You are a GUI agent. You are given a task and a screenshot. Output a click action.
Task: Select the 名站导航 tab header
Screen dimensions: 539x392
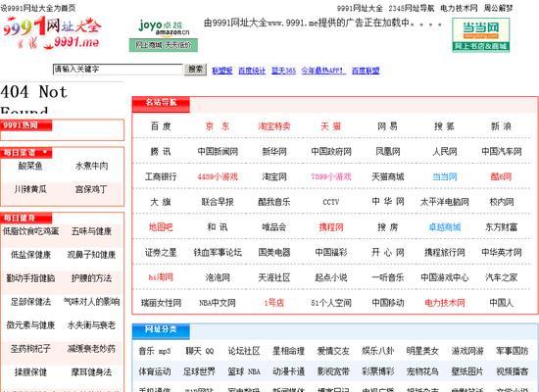(x=161, y=103)
